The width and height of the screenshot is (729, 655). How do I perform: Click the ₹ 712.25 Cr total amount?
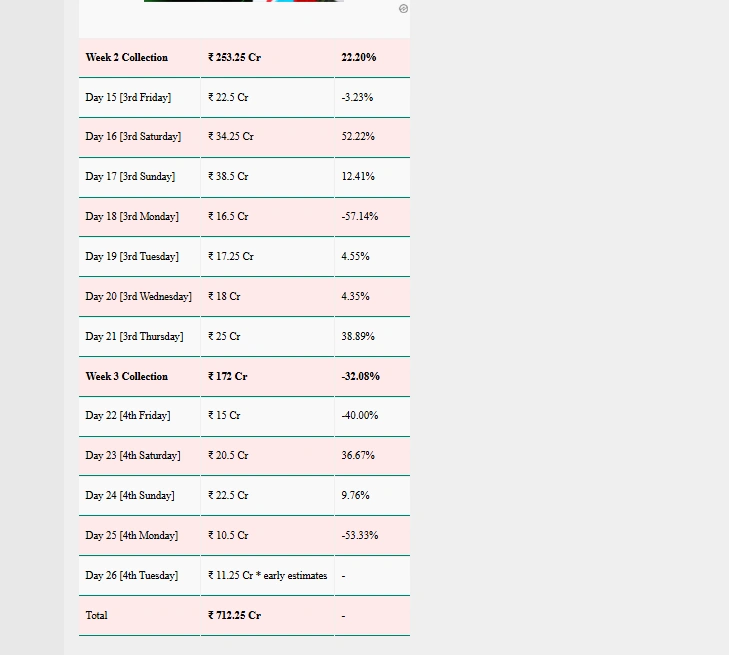(x=234, y=615)
